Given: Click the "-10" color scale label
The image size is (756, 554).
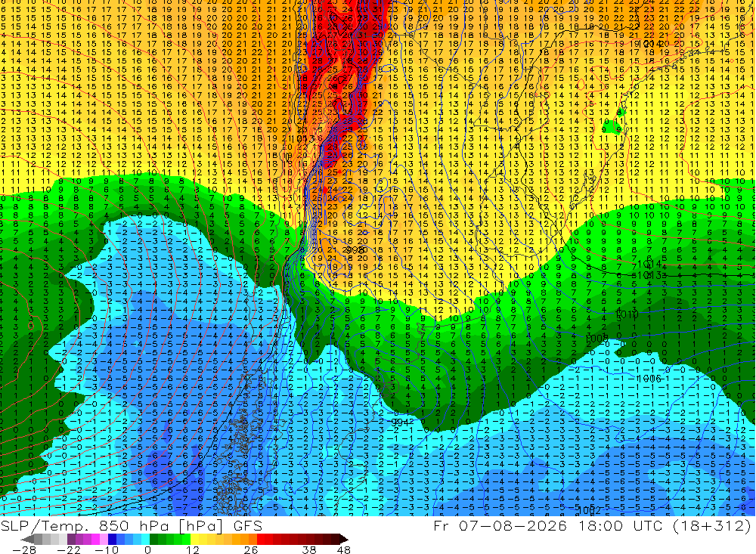Looking at the screenshot, I should pos(106,549).
